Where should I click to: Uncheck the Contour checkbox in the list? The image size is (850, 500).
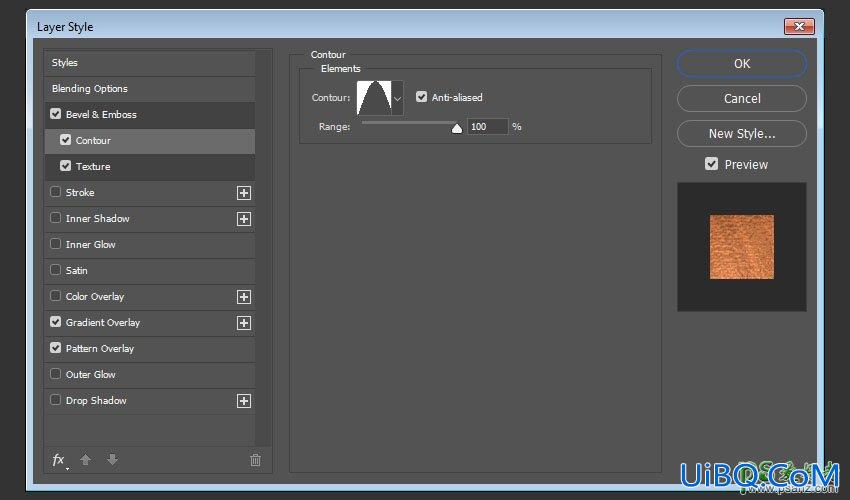coord(66,140)
